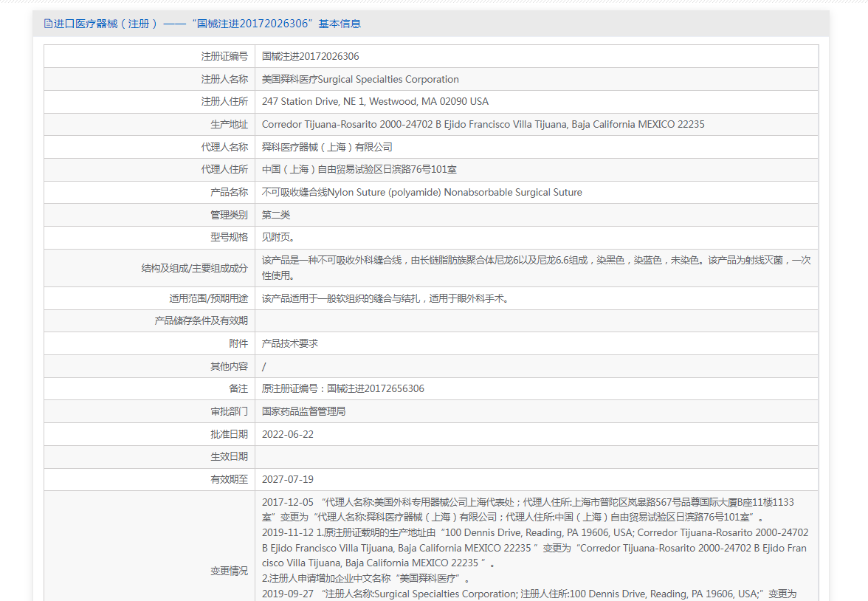Select Surgical Specialties Corporation registrant name
The image size is (868, 601).
pyautogui.click(x=360, y=79)
